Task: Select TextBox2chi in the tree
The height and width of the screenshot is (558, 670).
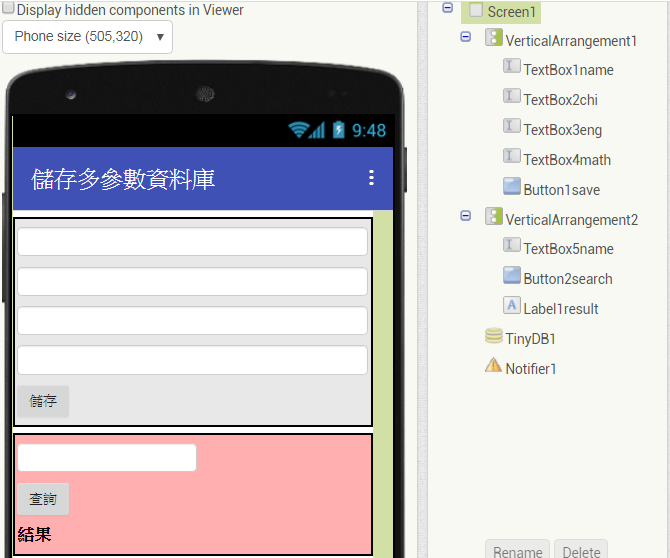Action: click(x=561, y=100)
